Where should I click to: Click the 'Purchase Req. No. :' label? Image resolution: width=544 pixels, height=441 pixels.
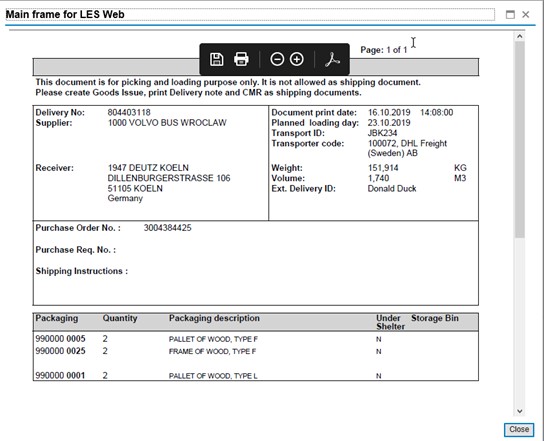76,250
